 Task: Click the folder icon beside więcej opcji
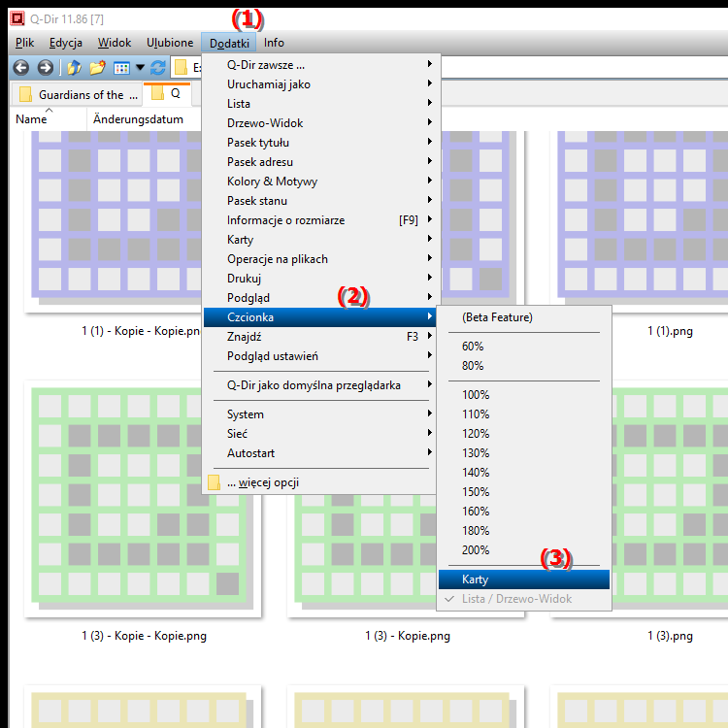(x=215, y=482)
